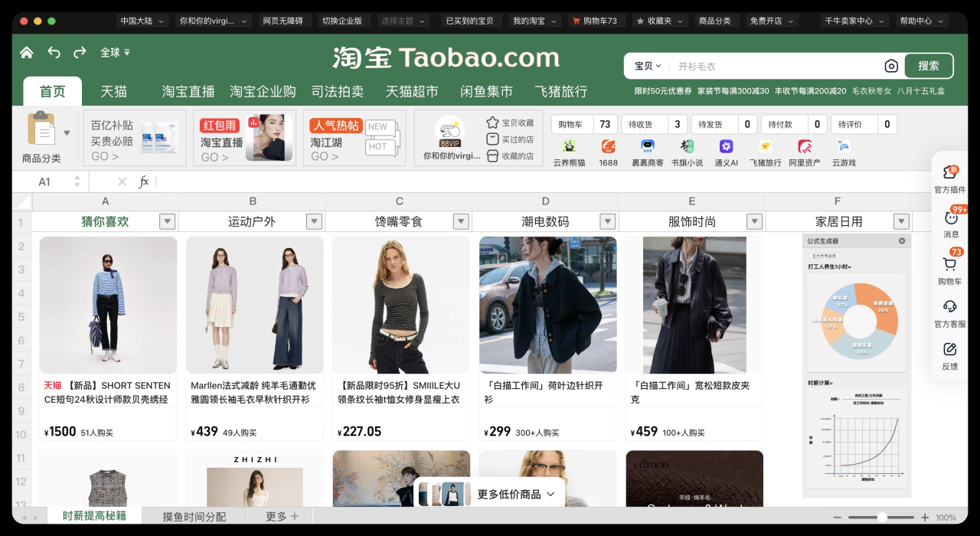Open 消息 messages in the right sidebar

950,224
